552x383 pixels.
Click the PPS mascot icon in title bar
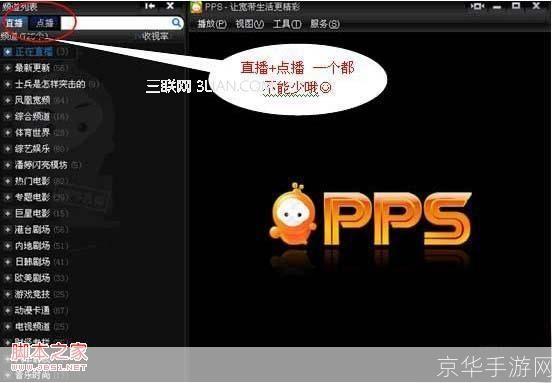click(x=196, y=7)
